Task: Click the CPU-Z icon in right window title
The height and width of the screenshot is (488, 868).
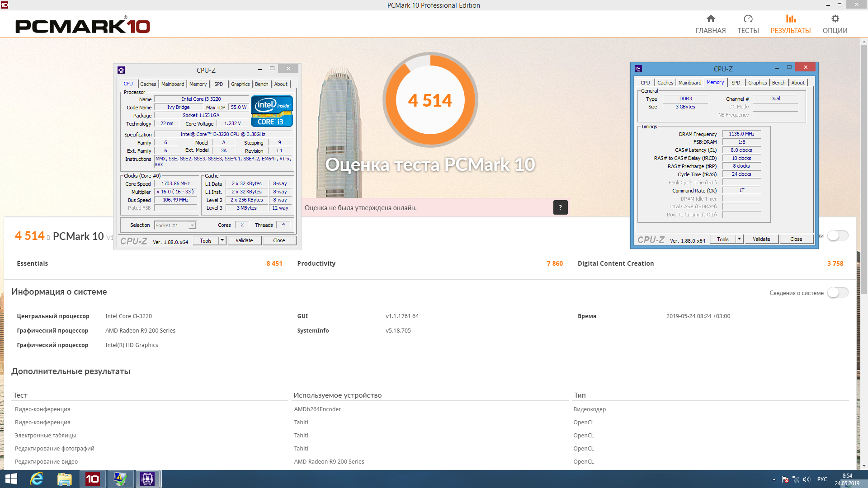Action: click(638, 69)
